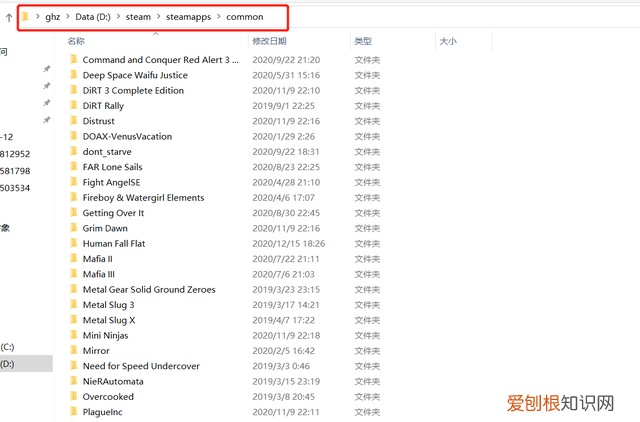Select the (C:) drive in the sidebar
The width and height of the screenshot is (640, 422).
(8, 347)
